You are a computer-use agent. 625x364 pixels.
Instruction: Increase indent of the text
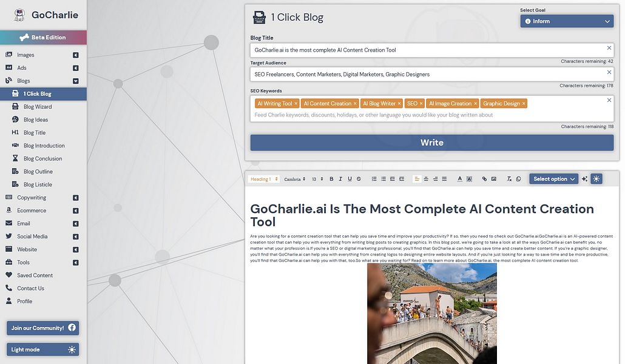[401, 179]
